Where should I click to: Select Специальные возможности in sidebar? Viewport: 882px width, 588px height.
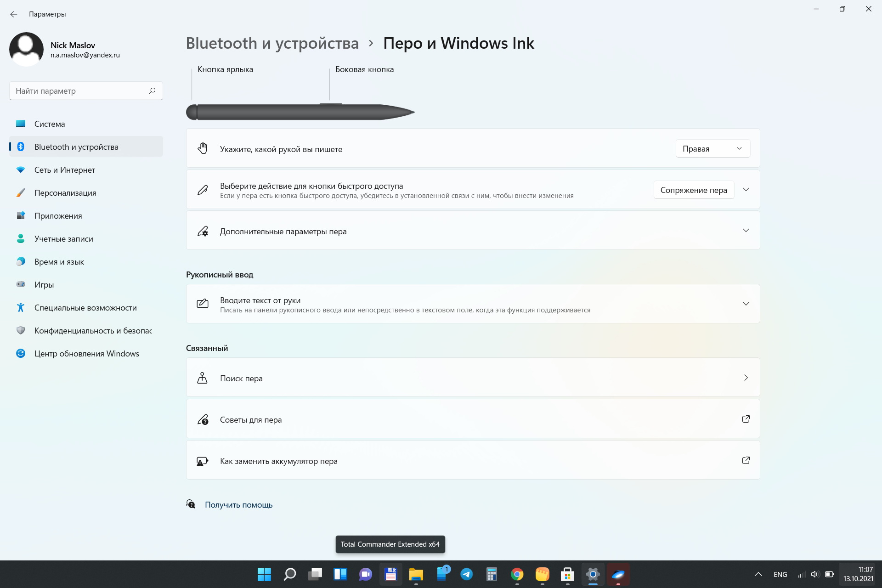85,308
